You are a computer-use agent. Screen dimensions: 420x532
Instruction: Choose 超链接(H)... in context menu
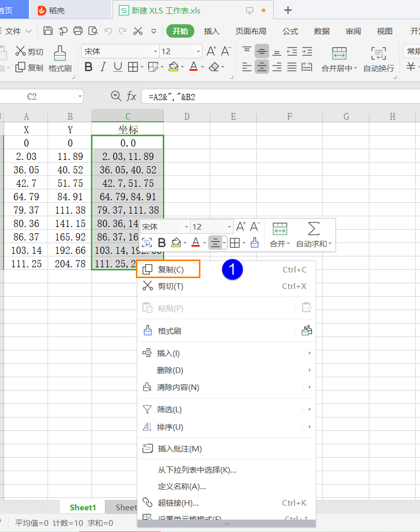pyautogui.click(x=226, y=503)
